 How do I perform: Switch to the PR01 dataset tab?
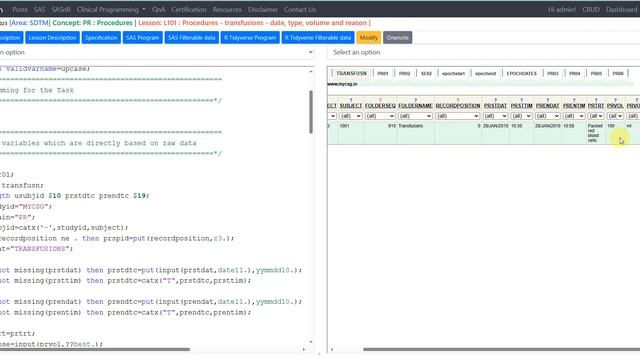(382, 73)
